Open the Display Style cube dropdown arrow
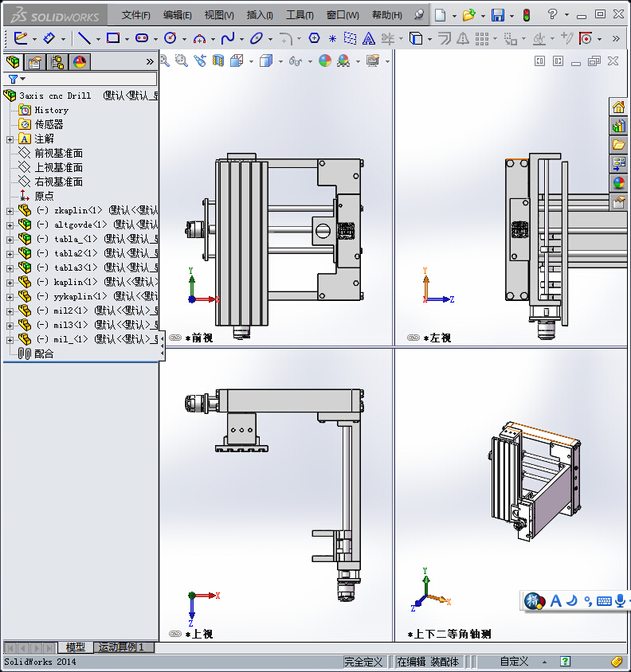Screen dimensions: 631x672 [280, 62]
